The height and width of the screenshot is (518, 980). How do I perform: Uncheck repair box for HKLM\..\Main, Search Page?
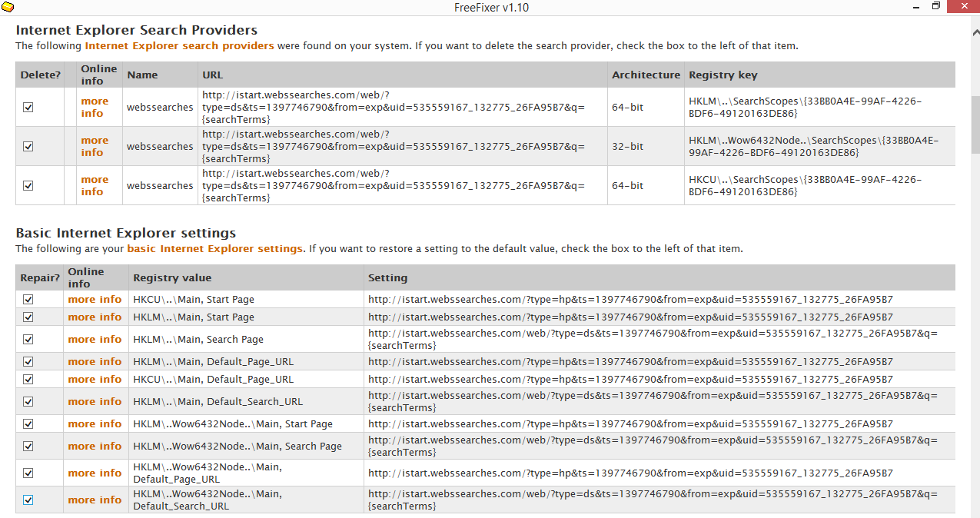(x=28, y=340)
